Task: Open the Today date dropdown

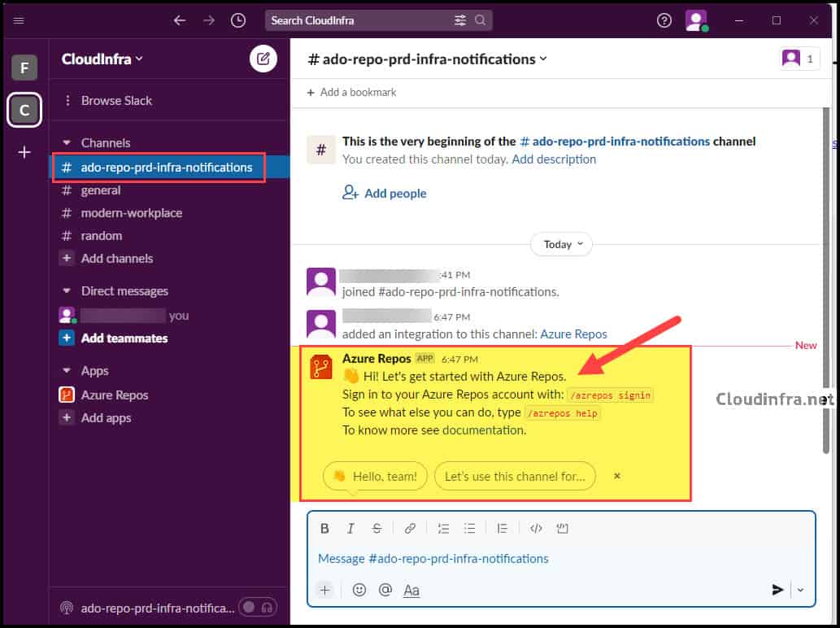Action: 561,244
